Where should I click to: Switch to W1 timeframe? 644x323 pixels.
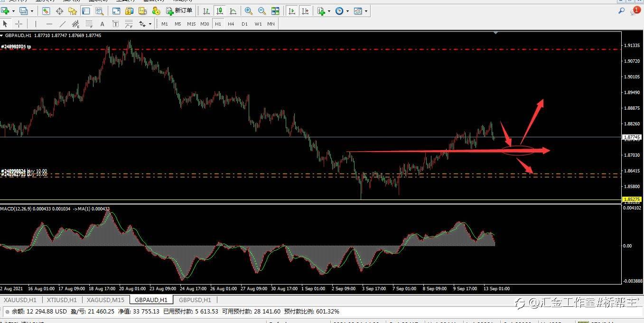point(258,24)
